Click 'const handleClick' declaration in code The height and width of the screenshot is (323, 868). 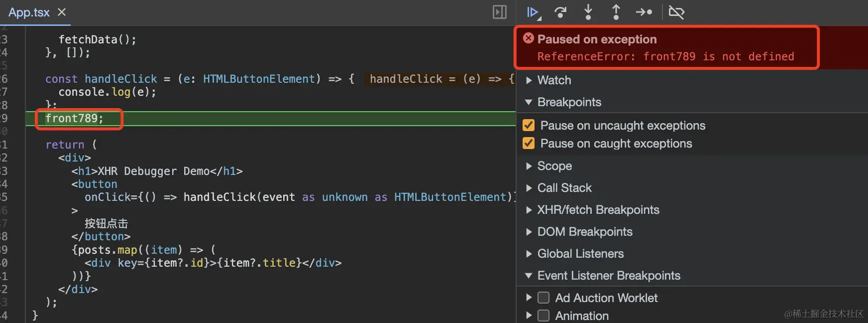[x=101, y=79]
